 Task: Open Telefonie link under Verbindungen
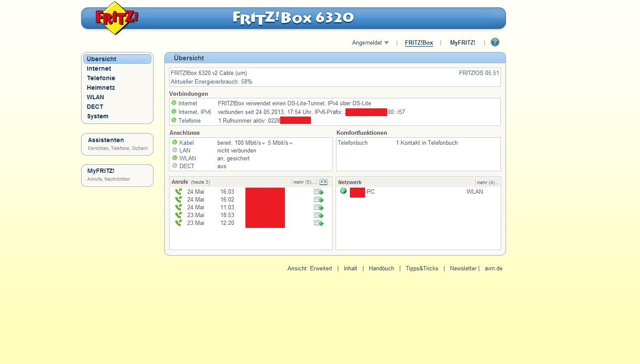point(189,120)
